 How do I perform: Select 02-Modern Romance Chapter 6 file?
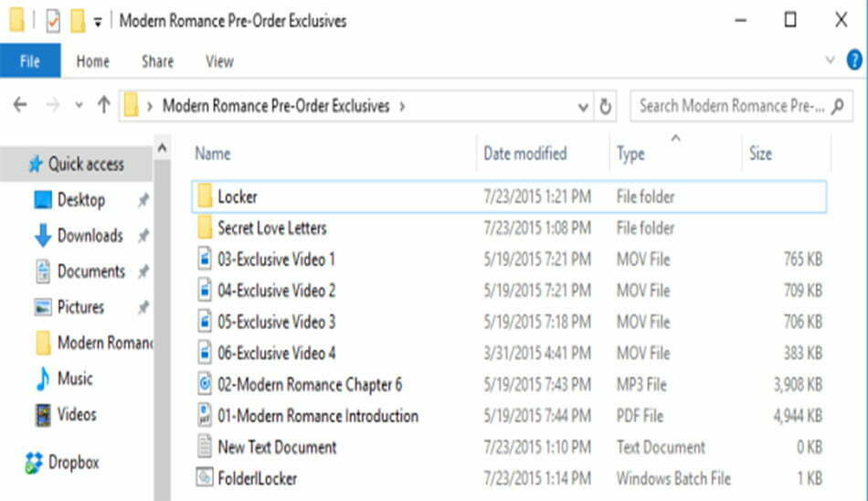pyautogui.click(x=509, y=385)
